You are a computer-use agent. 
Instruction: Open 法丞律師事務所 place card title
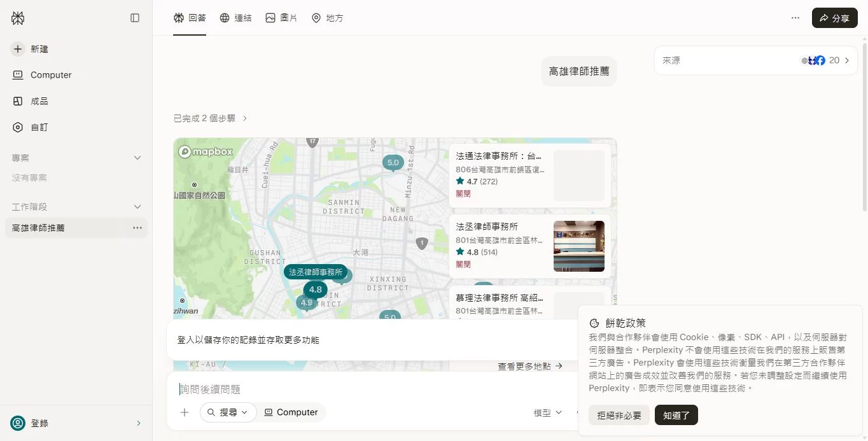pyautogui.click(x=487, y=227)
